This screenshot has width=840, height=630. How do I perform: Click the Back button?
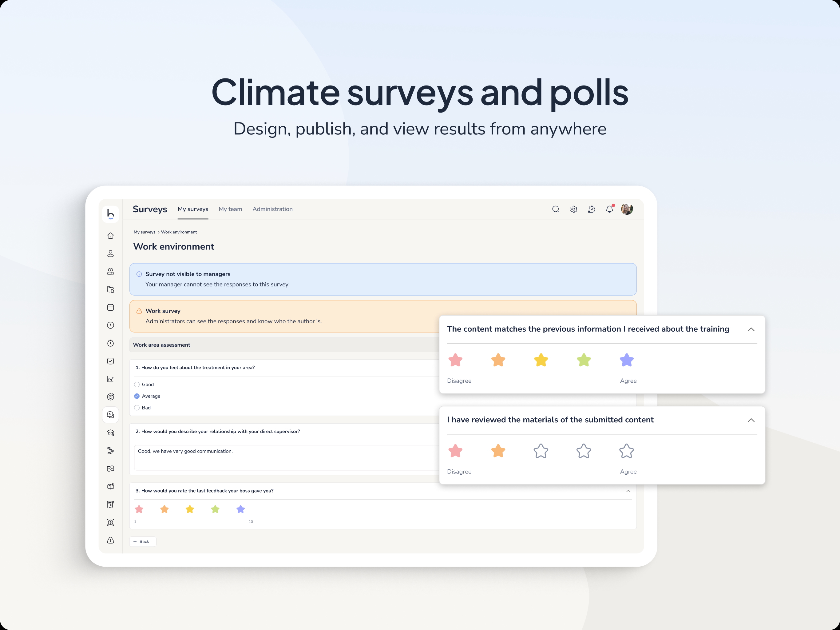(x=143, y=541)
